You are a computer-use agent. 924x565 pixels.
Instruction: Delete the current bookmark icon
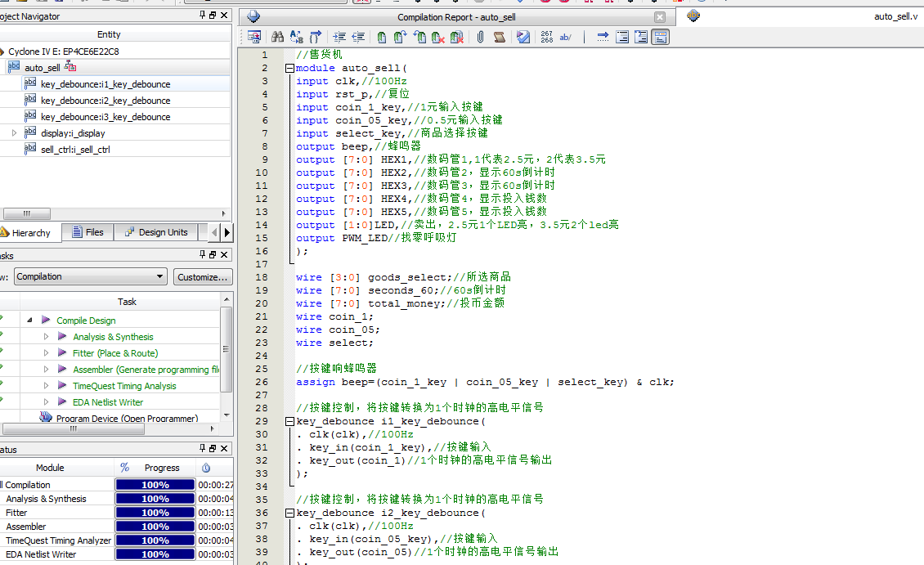(437, 37)
